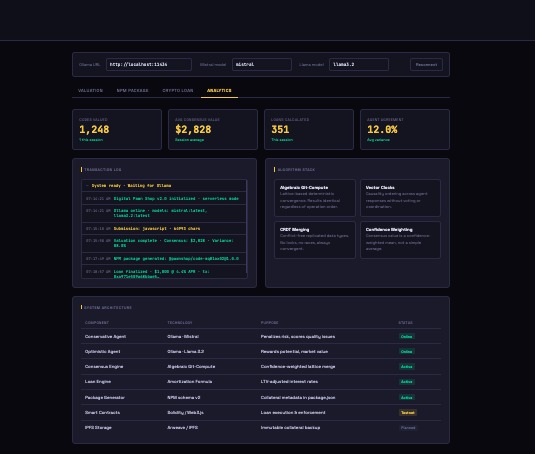The image size is (535, 454).
Task: Click the 'Amortization Formula' technology cell
Action: point(190,382)
